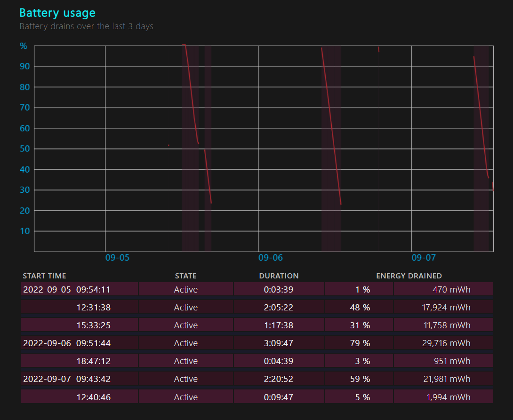Image resolution: width=513 pixels, height=420 pixels.
Task: Select the 12:31:38 start time cell
Action: [x=79, y=307]
